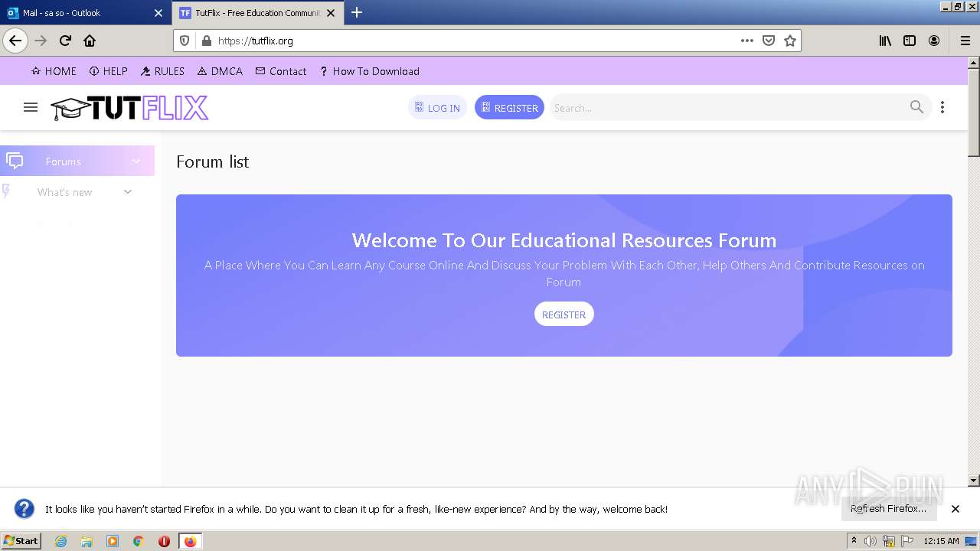
Task: Switch to the Mail - sa so - Outlook tab
Action: [x=85, y=13]
